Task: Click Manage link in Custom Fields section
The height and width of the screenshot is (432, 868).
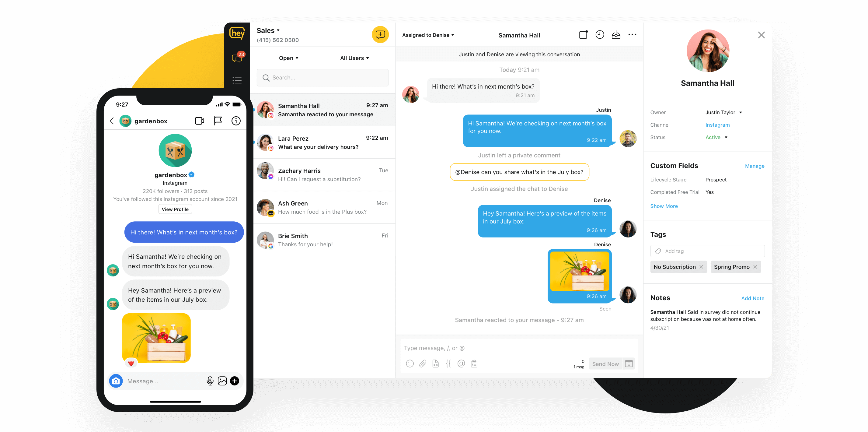Action: (754, 166)
